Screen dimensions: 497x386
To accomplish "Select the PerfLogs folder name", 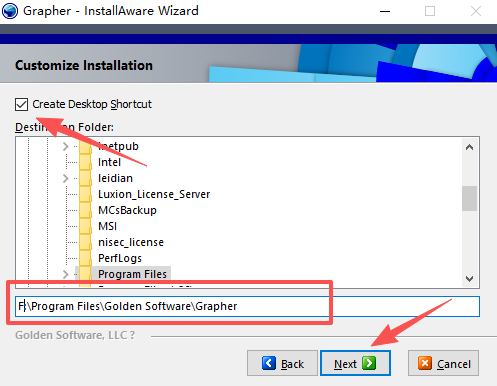I will click(x=120, y=258).
